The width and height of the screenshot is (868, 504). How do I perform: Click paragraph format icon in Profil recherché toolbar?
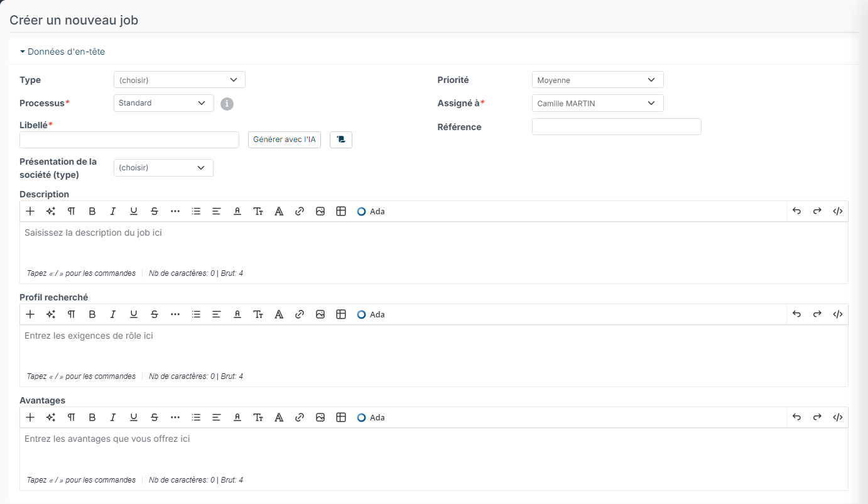click(x=72, y=314)
